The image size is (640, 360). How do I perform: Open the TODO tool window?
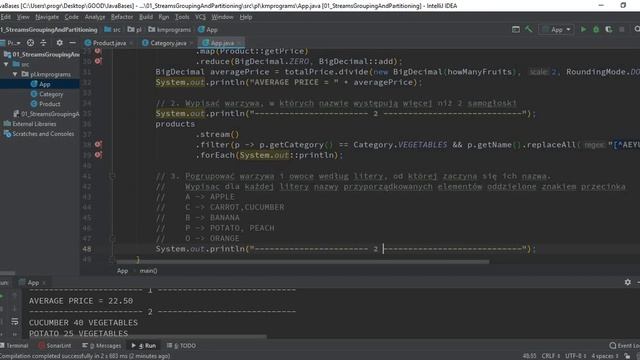(x=181, y=346)
